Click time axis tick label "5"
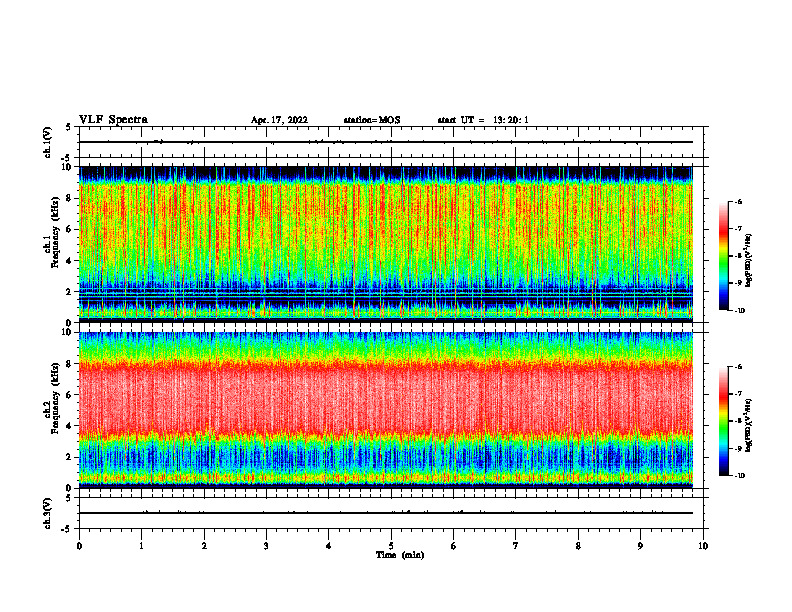This screenshot has width=792, height=612. [x=391, y=546]
